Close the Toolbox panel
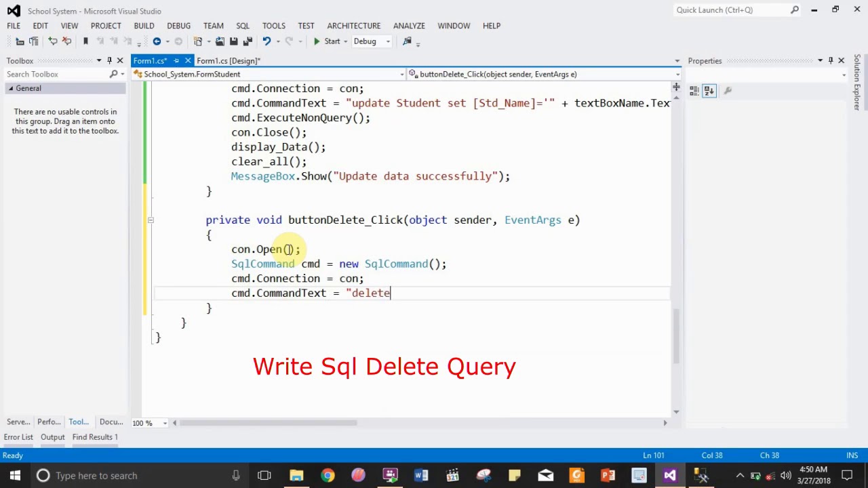 pyautogui.click(x=120, y=61)
